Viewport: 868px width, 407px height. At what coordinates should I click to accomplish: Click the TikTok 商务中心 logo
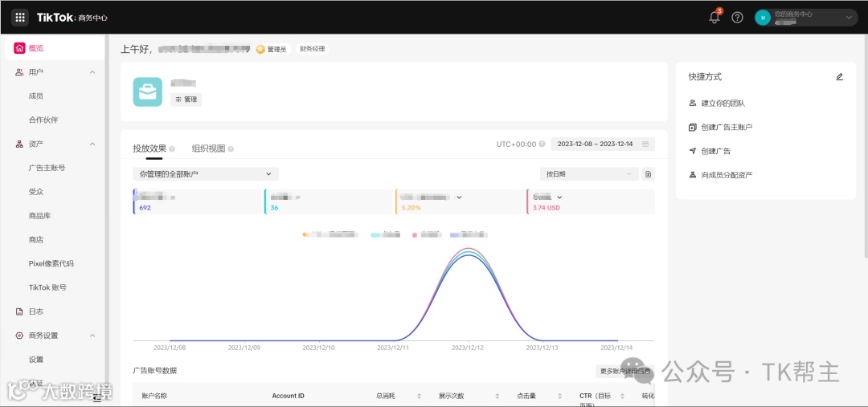(72, 17)
